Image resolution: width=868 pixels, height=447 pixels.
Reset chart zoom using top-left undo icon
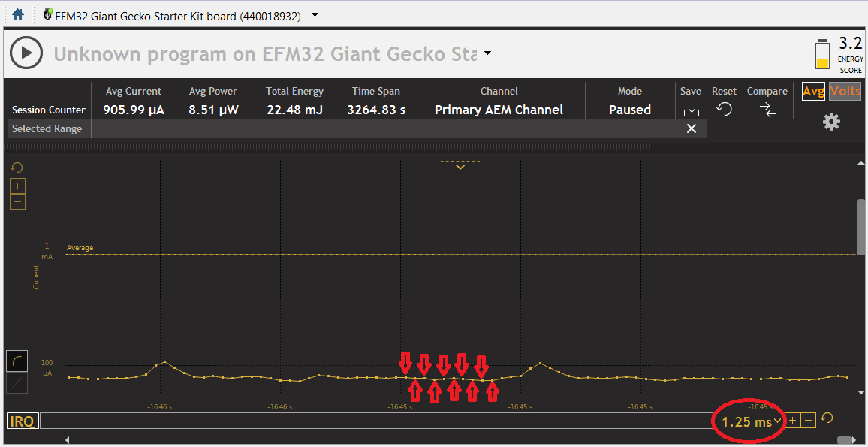17,167
